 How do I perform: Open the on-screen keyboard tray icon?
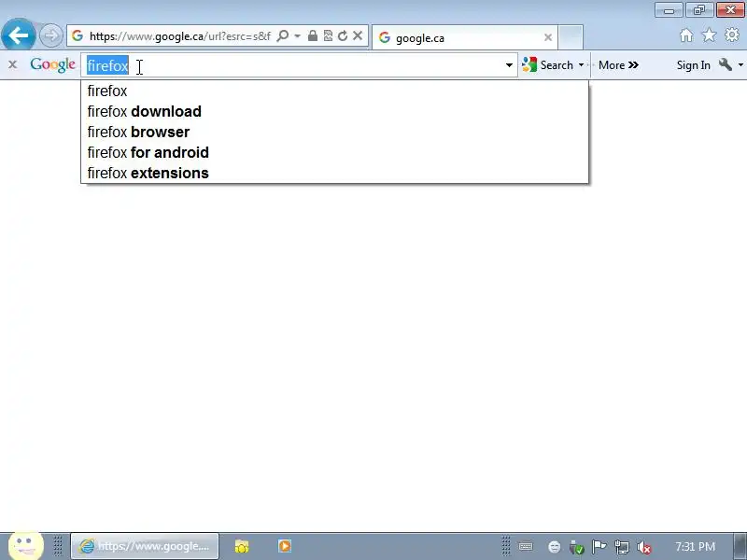point(526,546)
